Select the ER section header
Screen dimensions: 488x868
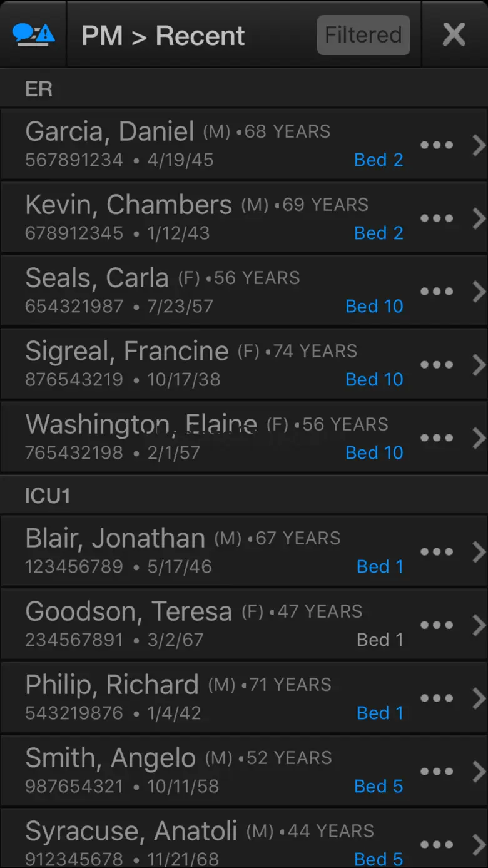click(39, 89)
